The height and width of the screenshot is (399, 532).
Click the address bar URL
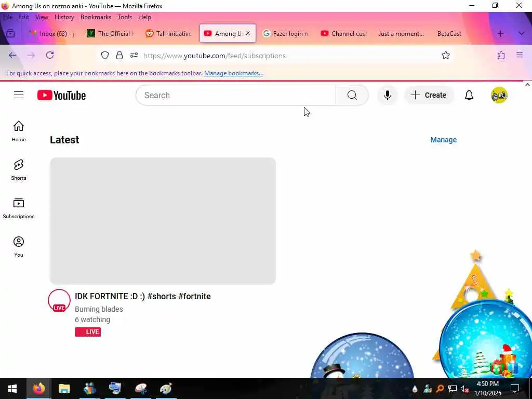pyautogui.click(x=215, y=56)
